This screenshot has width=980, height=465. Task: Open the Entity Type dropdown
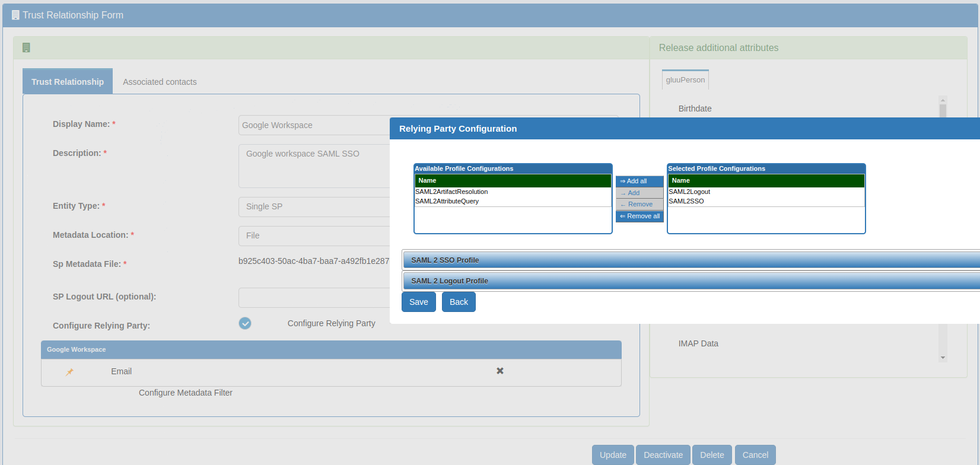[x=314, y=206]
